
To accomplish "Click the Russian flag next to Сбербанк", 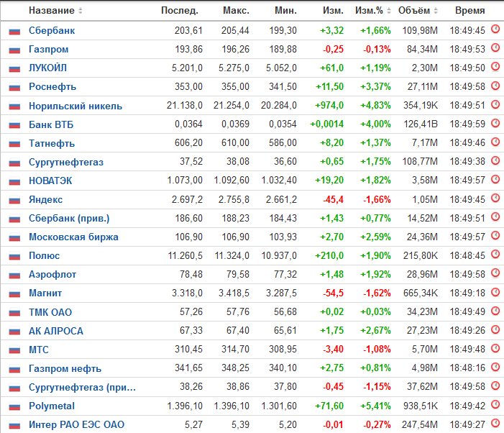I will 14,31.
